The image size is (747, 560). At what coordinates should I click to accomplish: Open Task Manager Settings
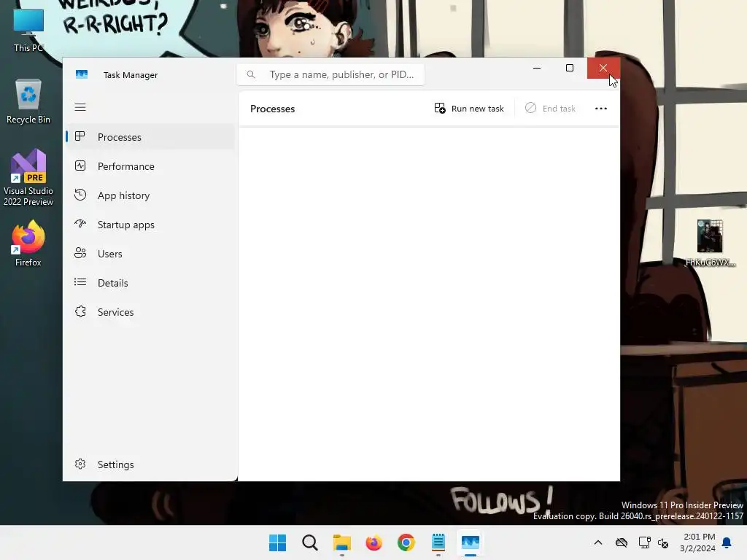coord(150,464)
